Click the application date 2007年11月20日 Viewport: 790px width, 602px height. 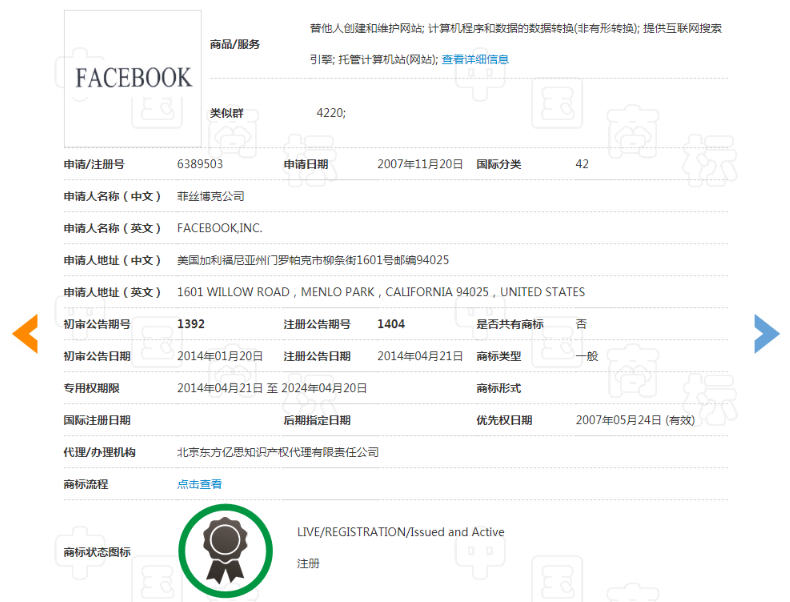[420, 164]
